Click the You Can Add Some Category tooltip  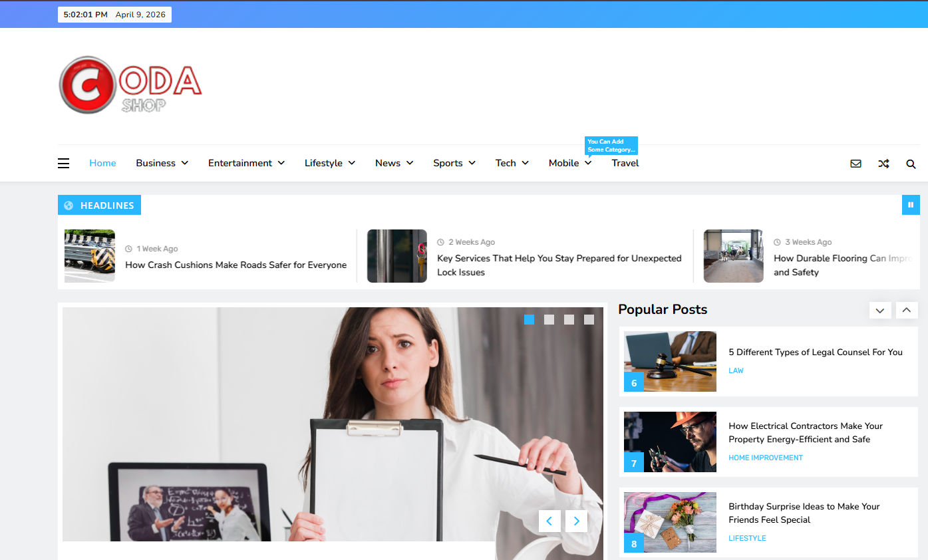611,146
